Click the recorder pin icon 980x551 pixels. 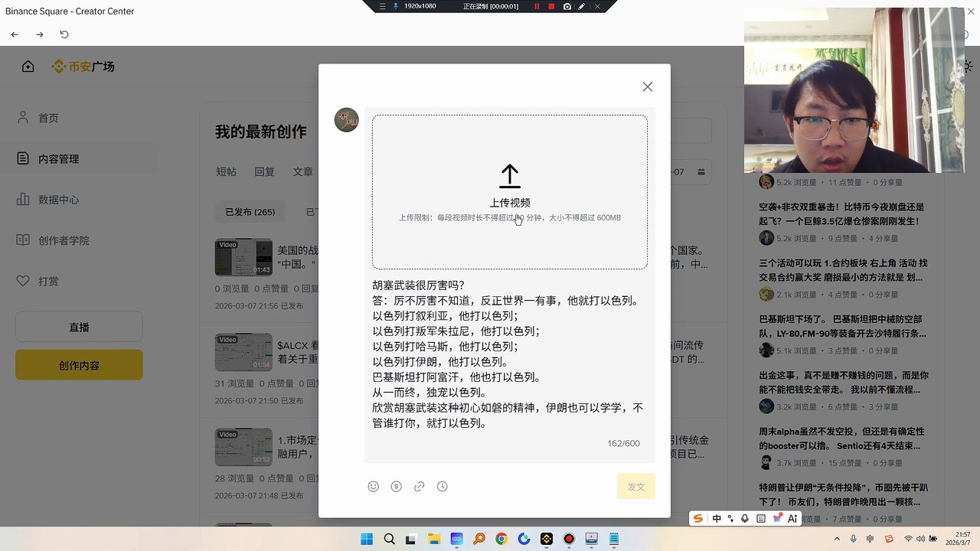396,6
